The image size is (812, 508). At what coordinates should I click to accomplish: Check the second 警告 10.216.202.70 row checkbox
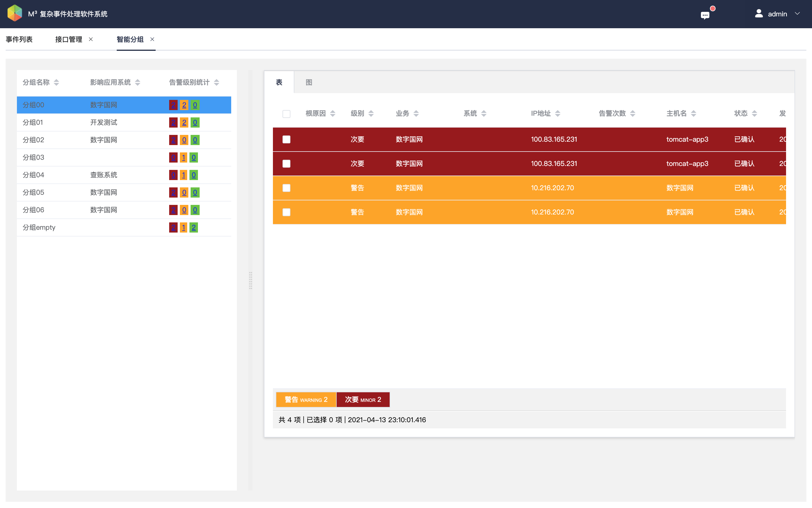pyautogui.click(x=286, y=212)
